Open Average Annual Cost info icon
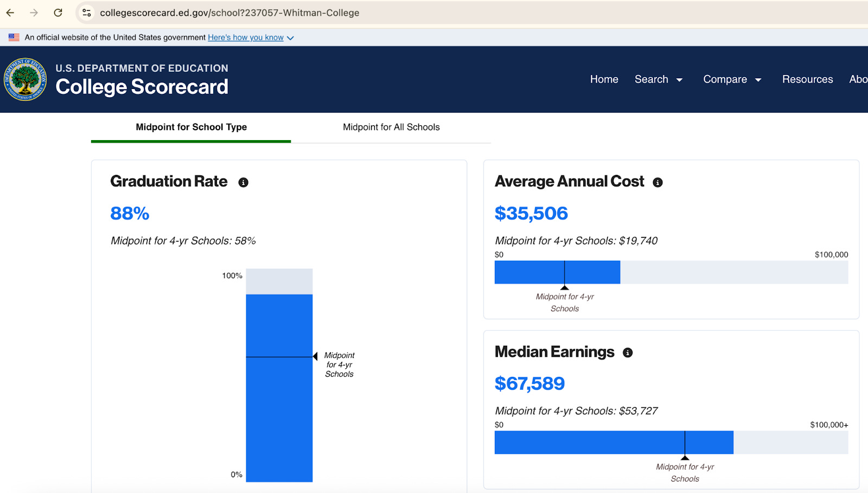Screen dimensions: 868x493 [658, 182]
